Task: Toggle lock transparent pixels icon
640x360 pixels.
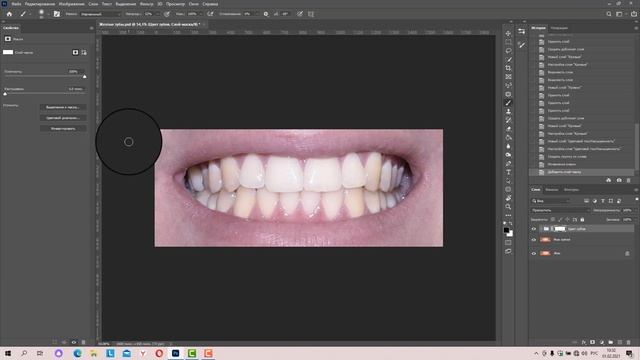Action: (553, 220)
